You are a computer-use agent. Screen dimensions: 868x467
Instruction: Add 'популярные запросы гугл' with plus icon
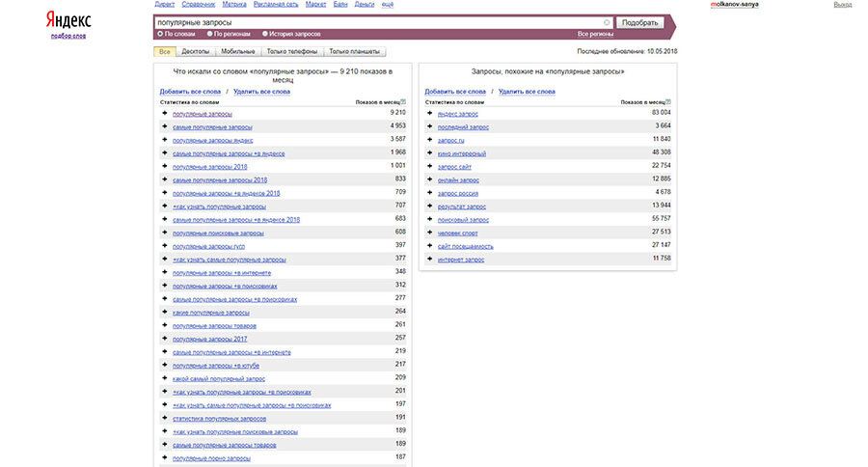point(164,245)
